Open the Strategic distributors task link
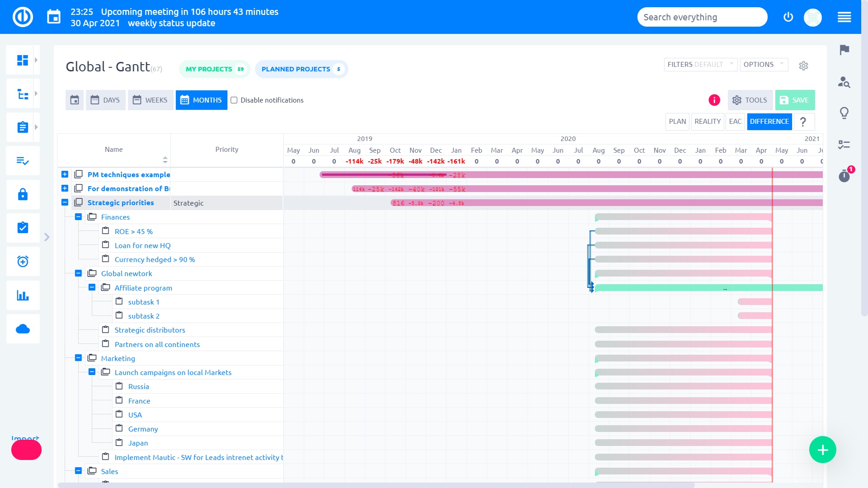This screenshot has width=868, height=488. pos(150,330)
